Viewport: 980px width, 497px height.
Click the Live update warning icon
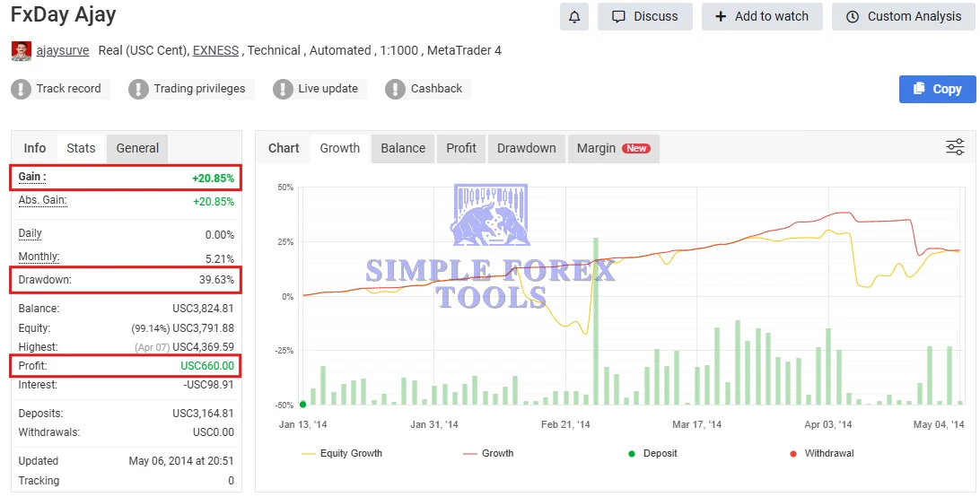(x=283, y=89)
